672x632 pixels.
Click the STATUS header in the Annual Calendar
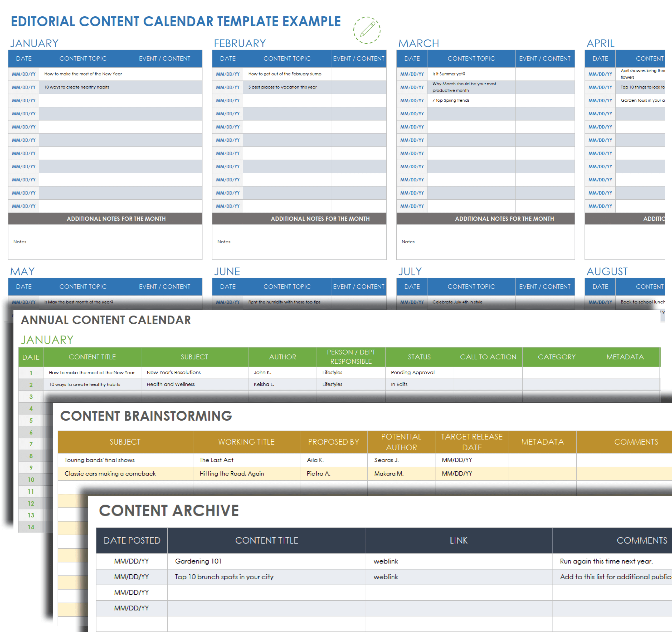[419, 357]
